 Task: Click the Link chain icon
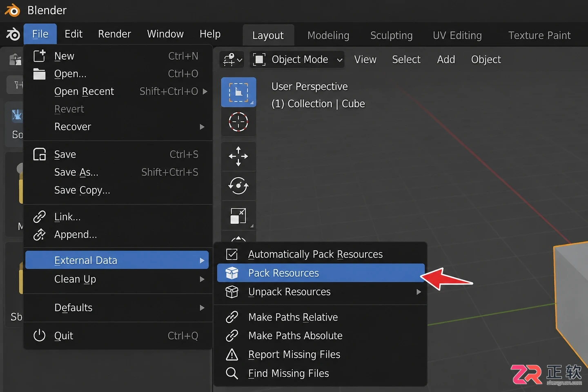[x=39, y=216]
